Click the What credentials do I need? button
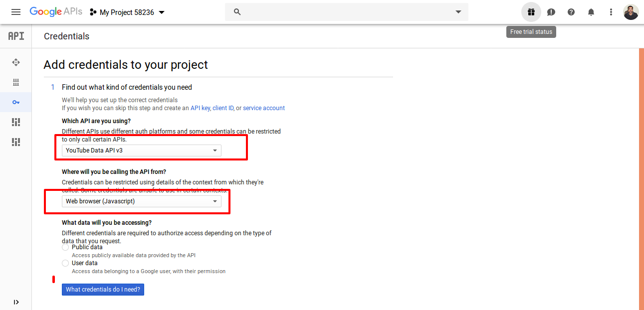 click(103, 290)
